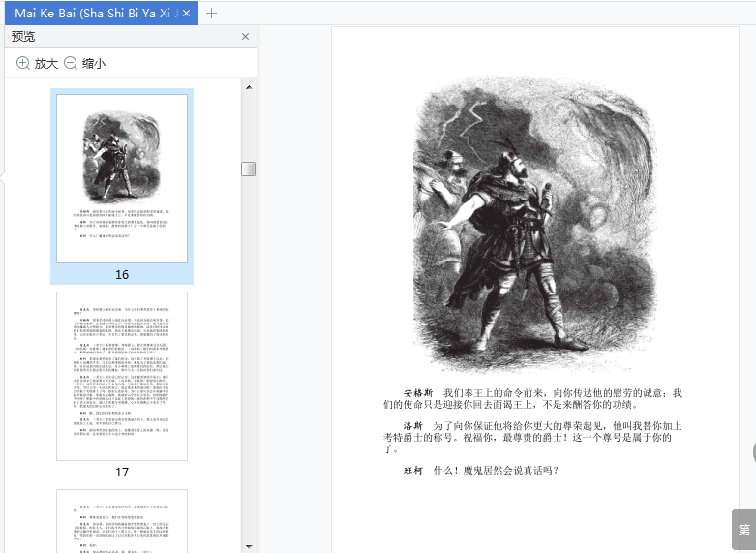Open the third page thumbnail below 17
This screenshot has height=553, width=756.
pyautogui.click(x=122, y=521)
